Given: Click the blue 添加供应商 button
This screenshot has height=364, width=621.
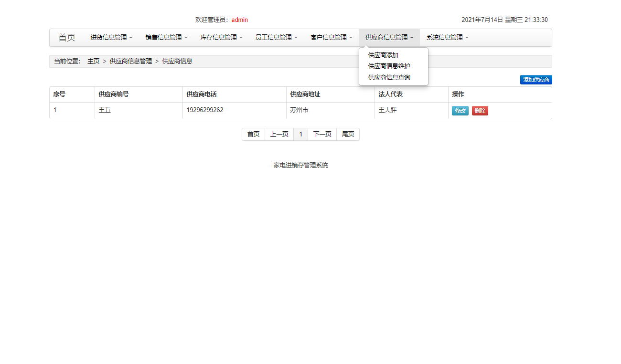Looking at the screenshot, I should [536, 80].
